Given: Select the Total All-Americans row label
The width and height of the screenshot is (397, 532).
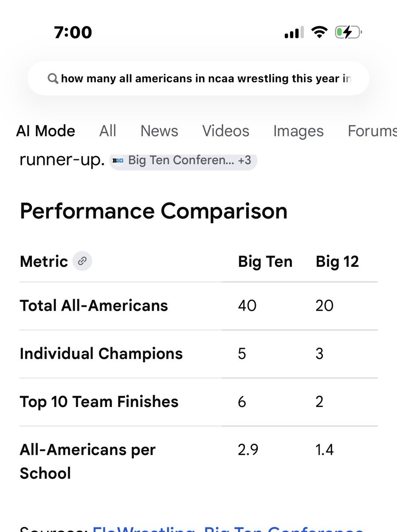Looking at the screenshot, I should pyautogui.click(x=94, y=306).
